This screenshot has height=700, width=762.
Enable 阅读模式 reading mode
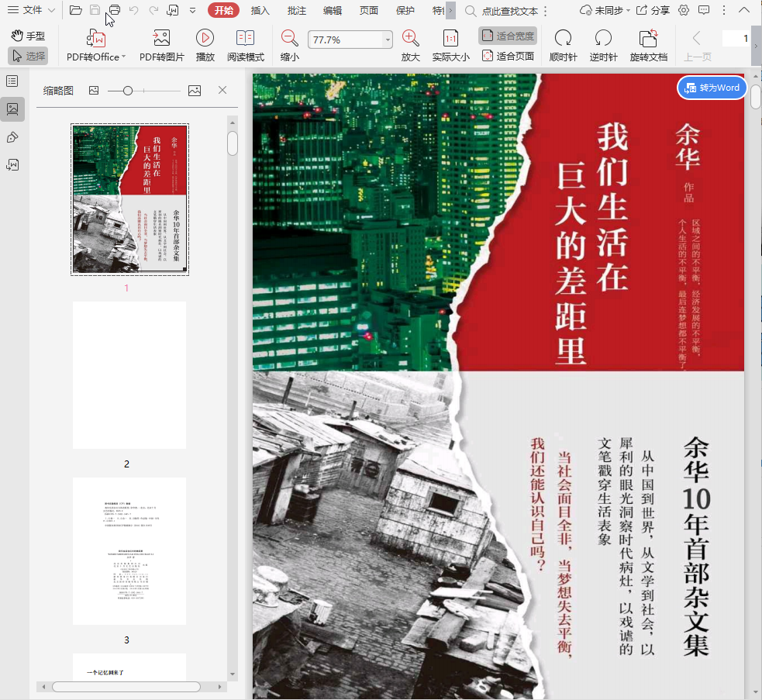[x=246, y=46]
